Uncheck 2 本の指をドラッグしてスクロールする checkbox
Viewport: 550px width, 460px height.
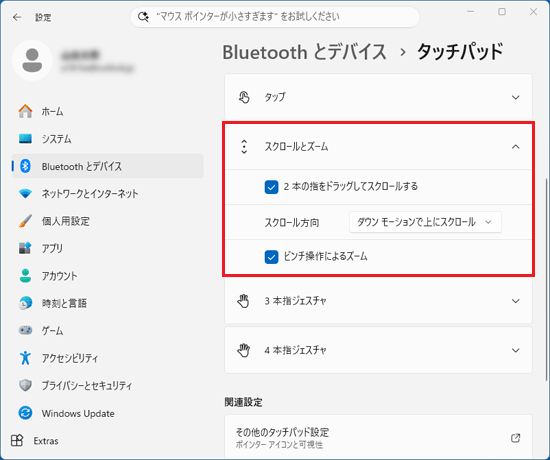click(271, 187)
